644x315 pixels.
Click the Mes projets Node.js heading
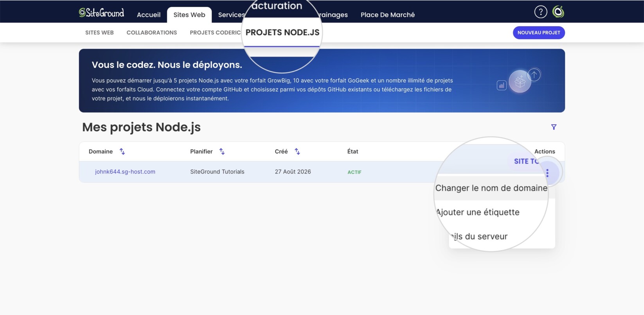click(x=141, y=127)
